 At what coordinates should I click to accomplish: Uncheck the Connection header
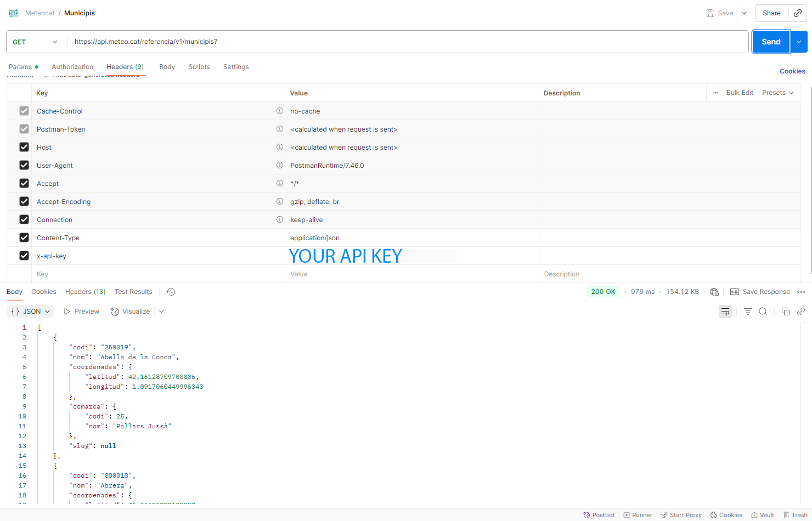click(x=24, y=219)
